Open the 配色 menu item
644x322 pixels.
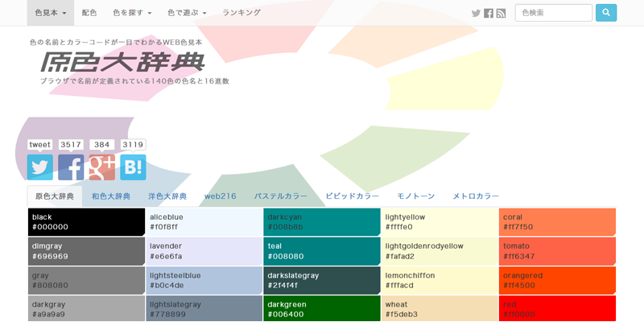89,13
